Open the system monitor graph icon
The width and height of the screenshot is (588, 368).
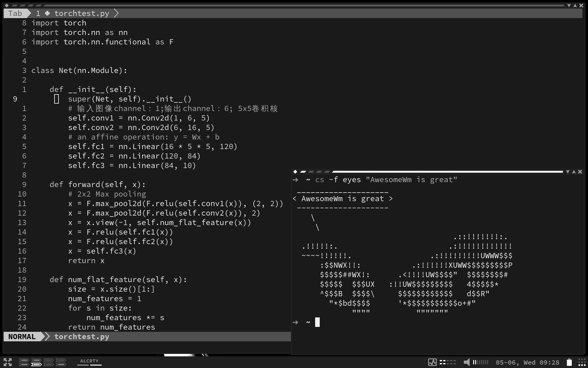[x=432, y=362]
